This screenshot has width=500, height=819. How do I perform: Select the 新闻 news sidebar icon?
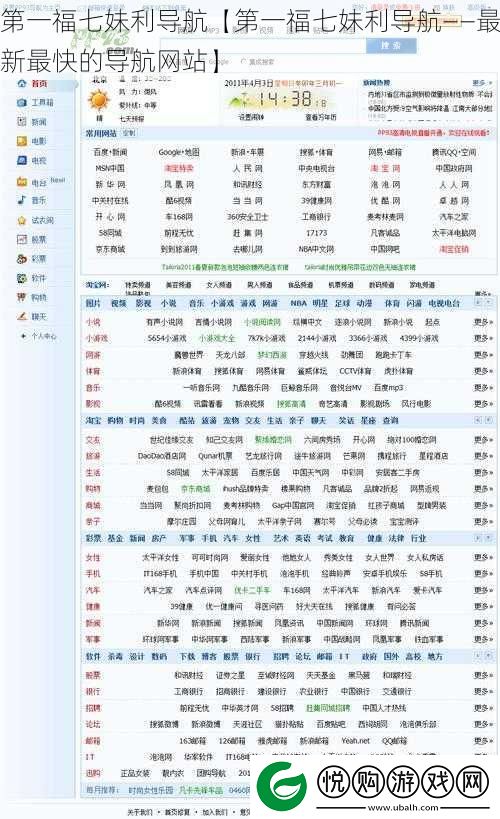point(21,122)
